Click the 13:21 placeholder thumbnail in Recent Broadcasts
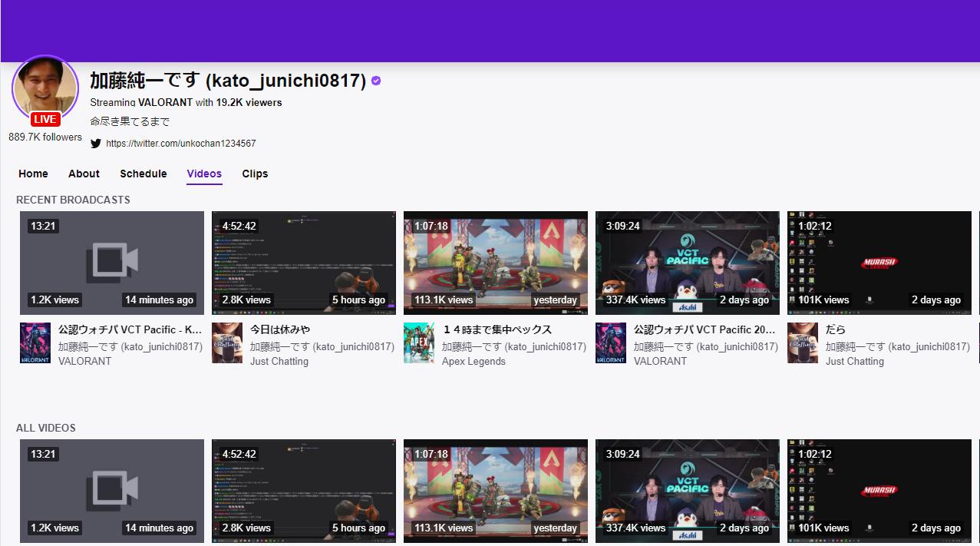980x546 pixels. coord(112,263)
